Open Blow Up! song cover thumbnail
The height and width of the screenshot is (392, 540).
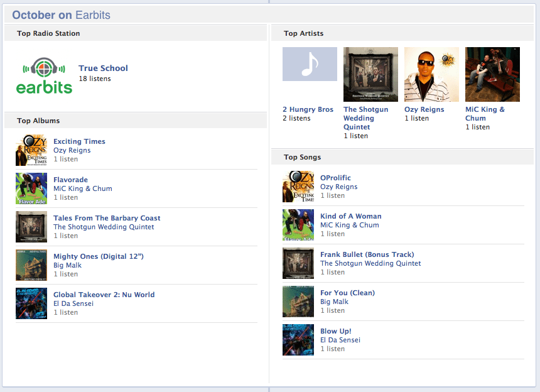pos(298,340)
